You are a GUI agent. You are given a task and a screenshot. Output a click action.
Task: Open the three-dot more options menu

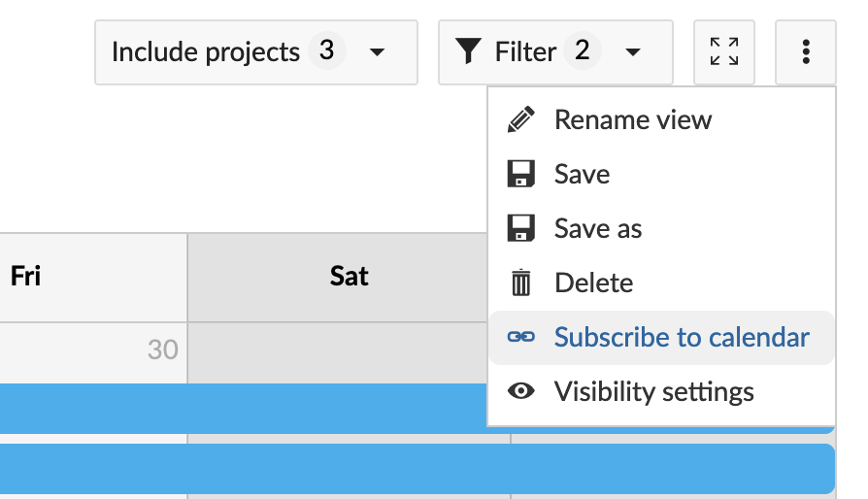click(x=806, y=51)
